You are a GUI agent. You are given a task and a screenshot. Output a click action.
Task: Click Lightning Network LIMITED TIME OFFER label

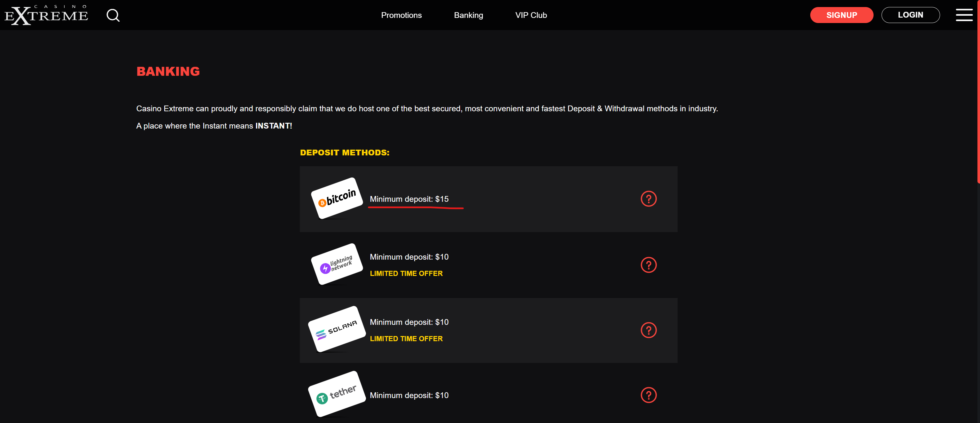[x=406, y=273]
